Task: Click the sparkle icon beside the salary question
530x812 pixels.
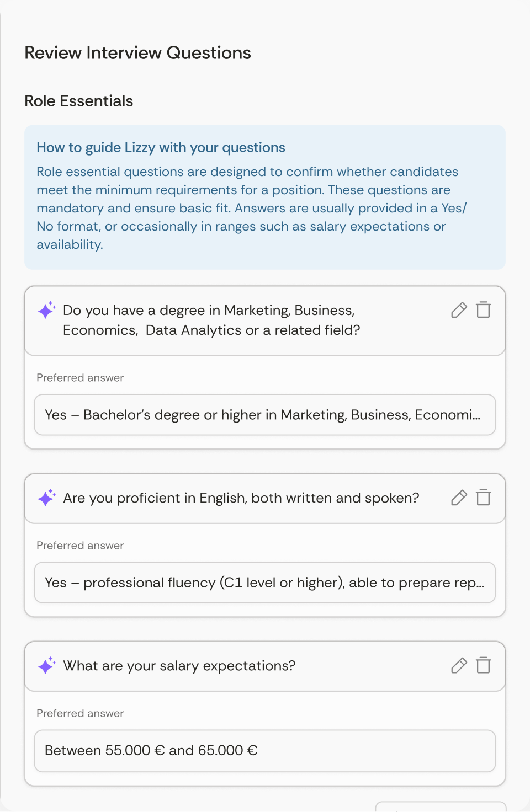Action: click(x=47, y=666)
